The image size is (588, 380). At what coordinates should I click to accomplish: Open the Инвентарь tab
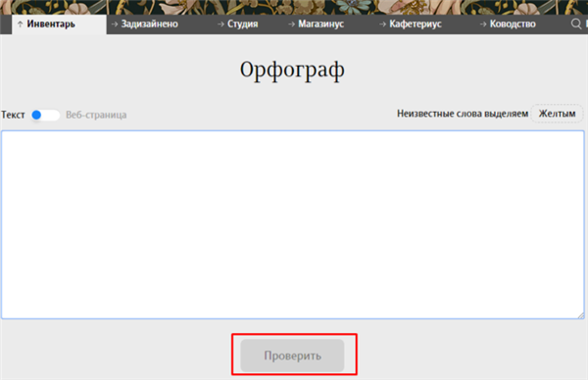(51, 24)
